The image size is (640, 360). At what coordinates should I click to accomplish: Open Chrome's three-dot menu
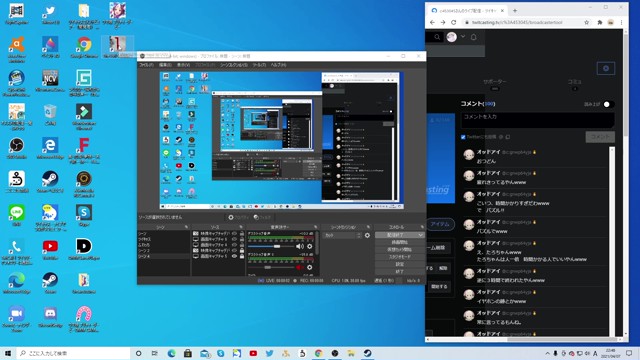point(621,22)
